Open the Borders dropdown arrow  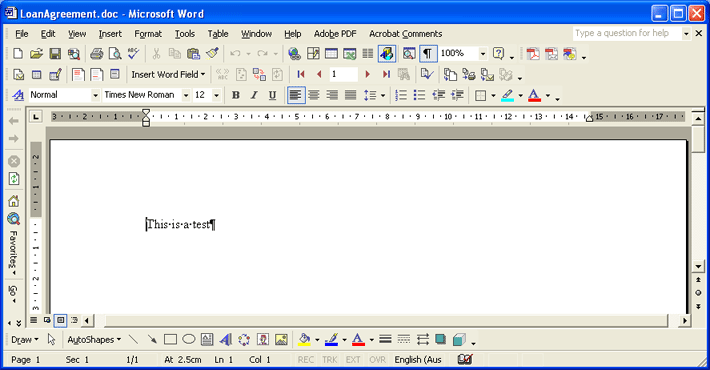coord(493,96)
